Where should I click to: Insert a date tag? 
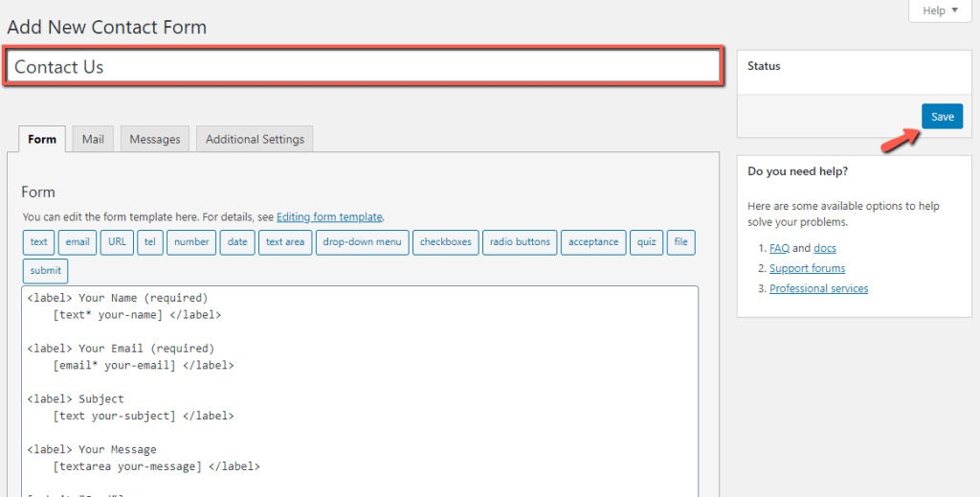pyautogui.click(x=237, y=242)
